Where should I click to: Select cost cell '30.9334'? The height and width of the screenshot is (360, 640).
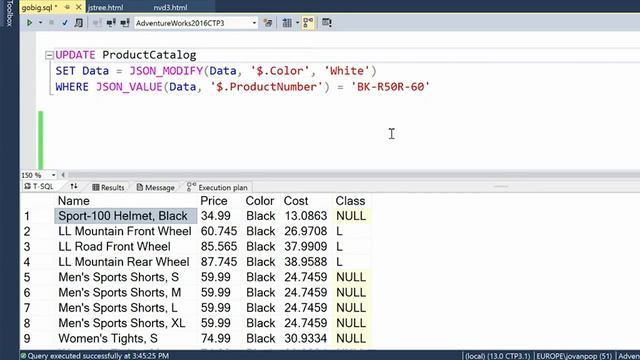pyautogui.click(x=306, y=338)
